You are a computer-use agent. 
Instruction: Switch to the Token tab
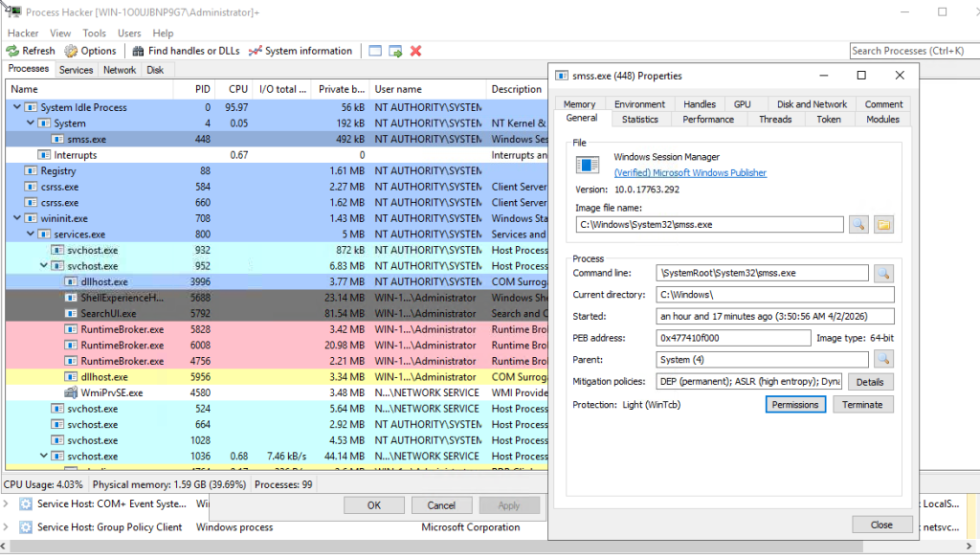(828, 120)
